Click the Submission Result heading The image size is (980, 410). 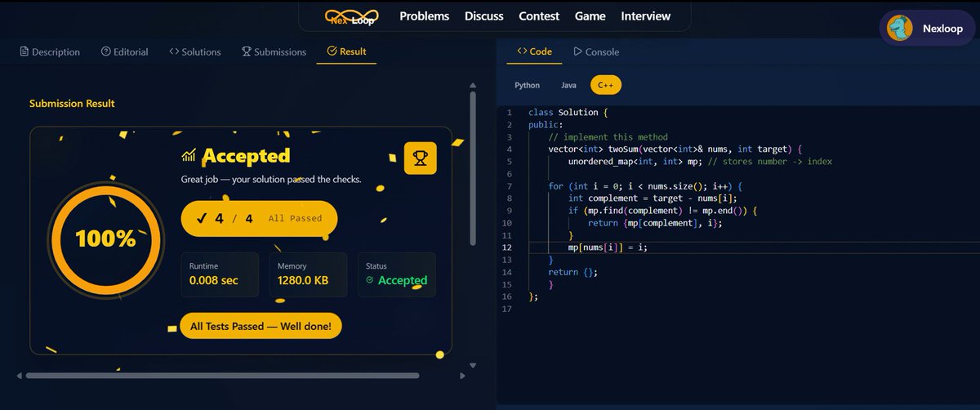[72, 104]
